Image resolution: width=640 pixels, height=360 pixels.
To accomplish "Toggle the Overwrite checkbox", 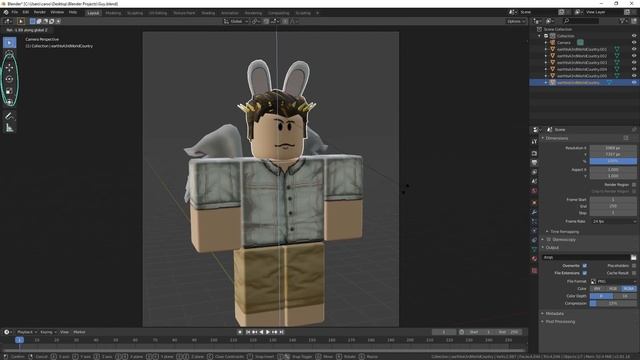I will [584, 266].
